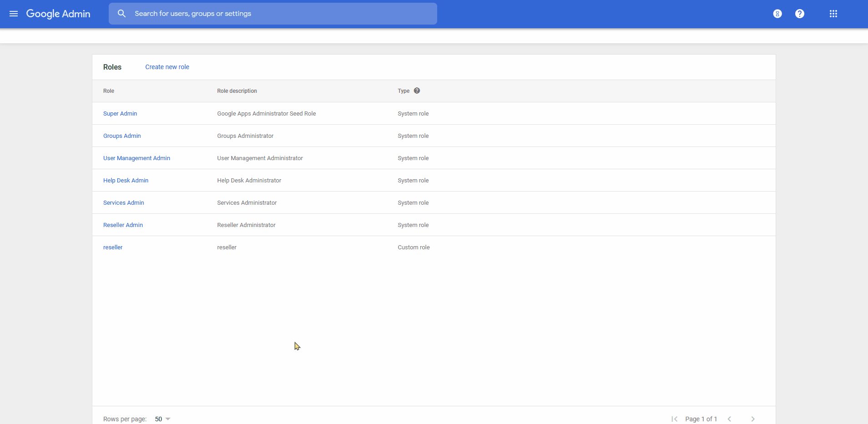Go to next page of roles
This screenshot has width=868, height=424.
coord(753,419)
